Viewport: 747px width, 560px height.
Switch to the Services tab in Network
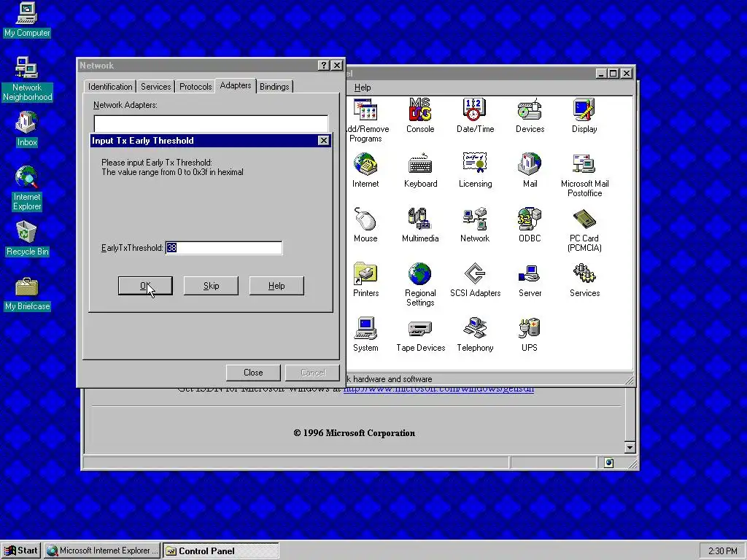155,87
